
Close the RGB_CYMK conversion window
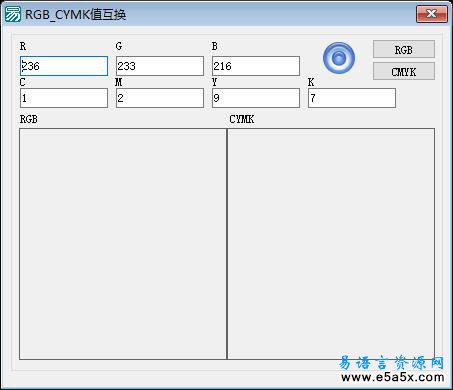(x=432, y=14)
